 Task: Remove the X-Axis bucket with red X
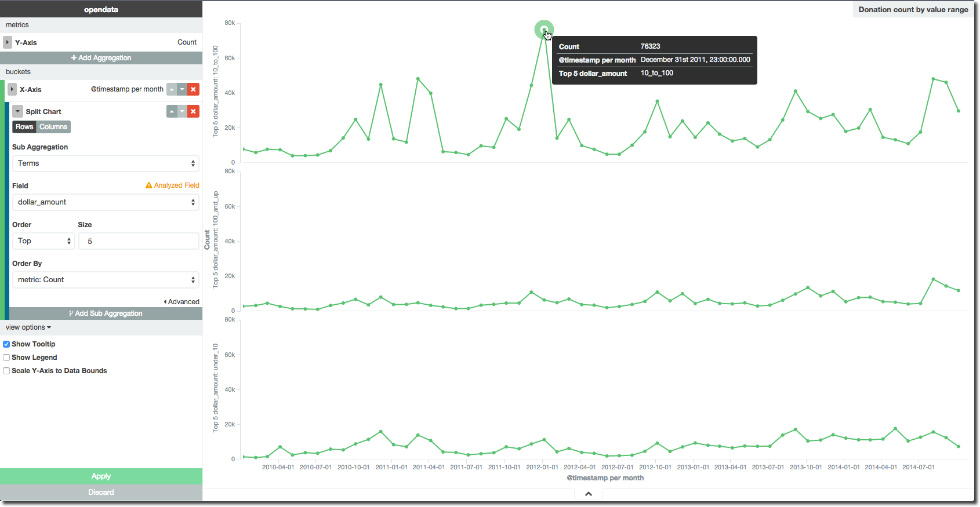(x=194, y=89)
